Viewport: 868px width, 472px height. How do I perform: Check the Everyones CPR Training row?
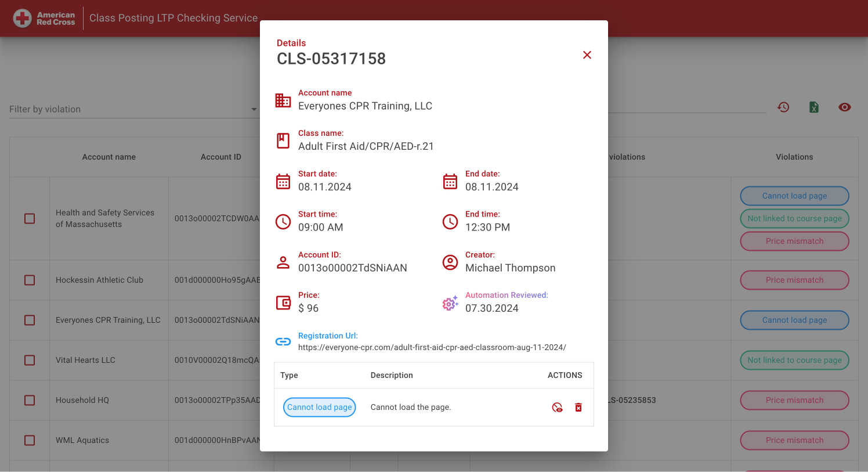coord(30,320)
